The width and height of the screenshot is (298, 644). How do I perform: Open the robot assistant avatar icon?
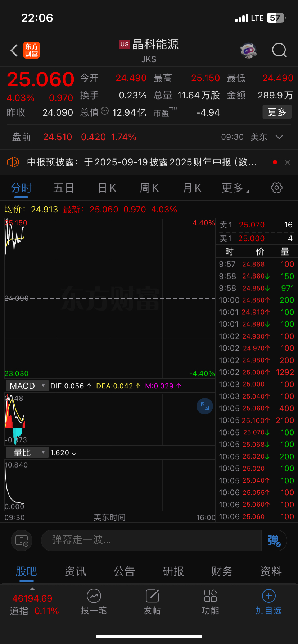pyautogui.click(x=249, y=50)
